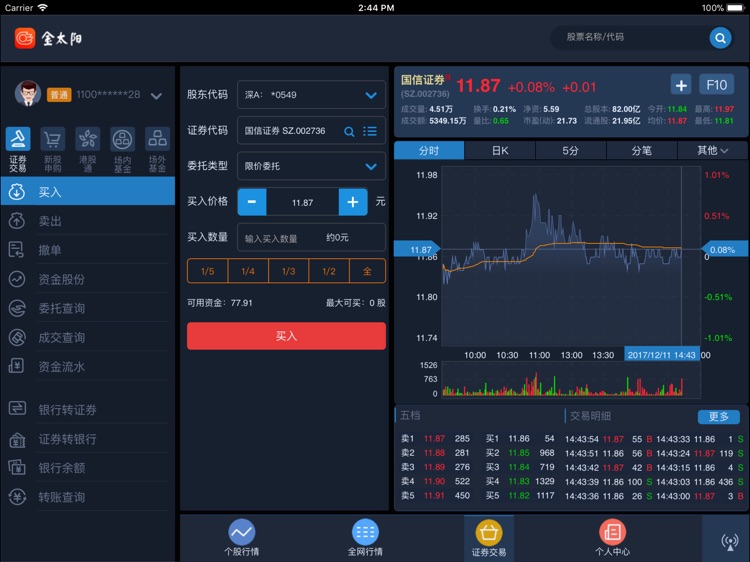Click the broadcast signal icon at bottom right
The width and height of the screenshot is (750, 562).
(730, 541)
